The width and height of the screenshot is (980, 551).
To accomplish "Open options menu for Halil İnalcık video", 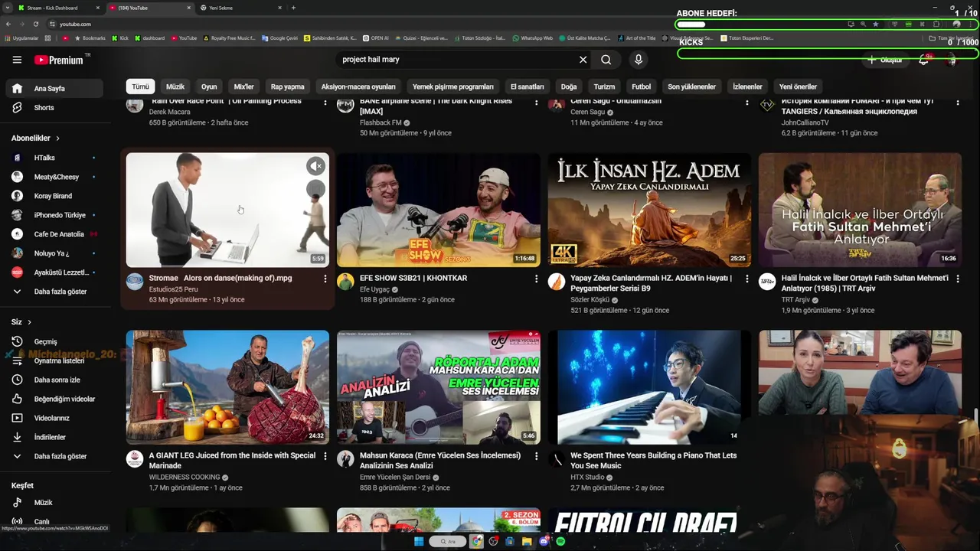I will [958, 279].
